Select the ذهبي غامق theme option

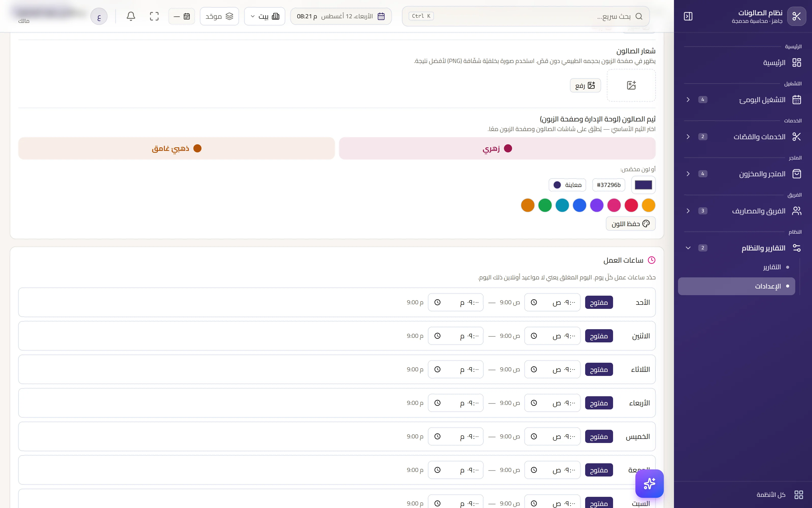pos(177,149)
